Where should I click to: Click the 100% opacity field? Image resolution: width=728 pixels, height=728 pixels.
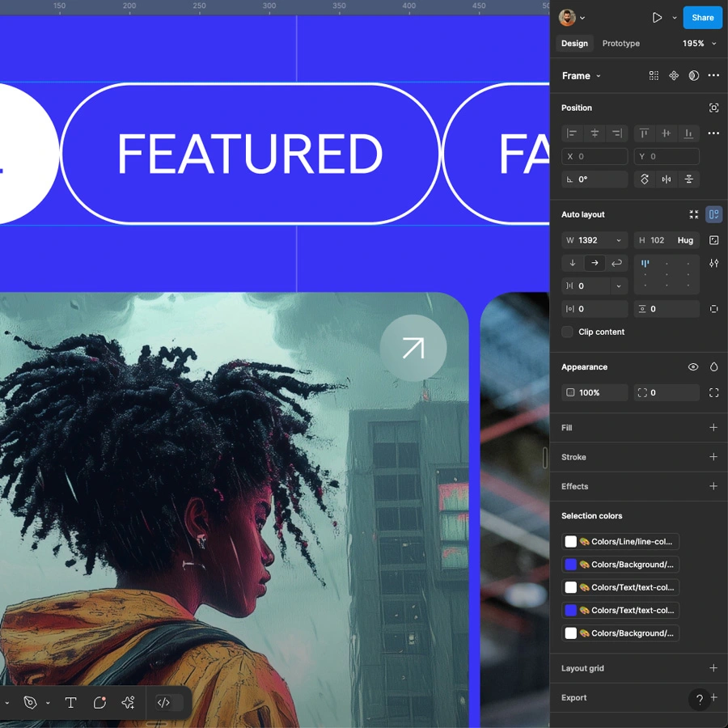pos(595,392)
